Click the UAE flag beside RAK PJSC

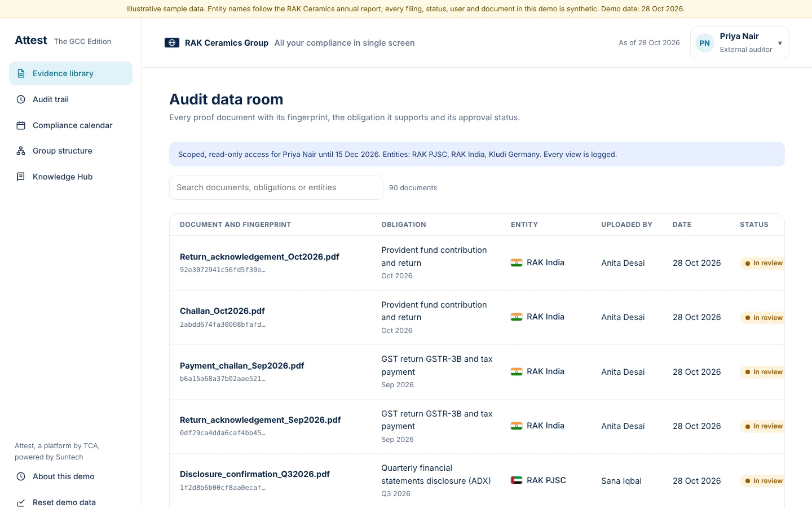tap(517, 480)
